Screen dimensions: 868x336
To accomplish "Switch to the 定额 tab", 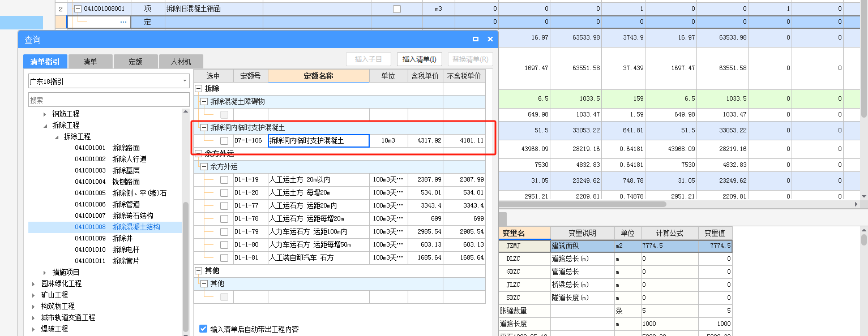I will point(135,62).
